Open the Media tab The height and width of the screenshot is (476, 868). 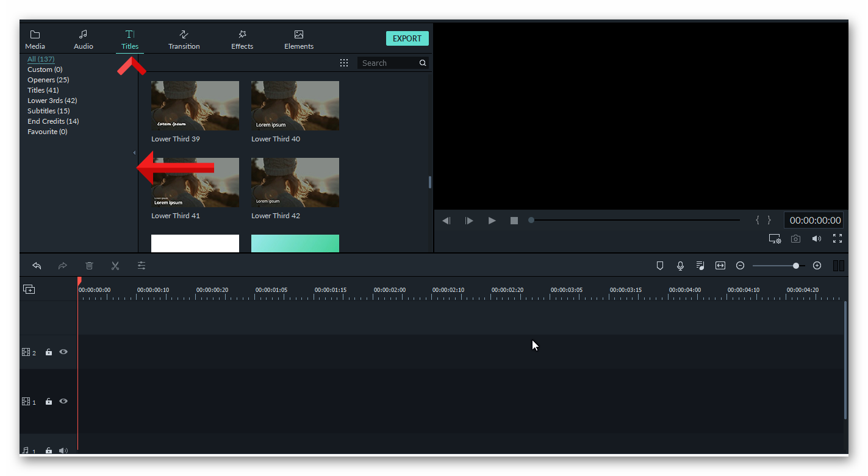tap(35, 40)
